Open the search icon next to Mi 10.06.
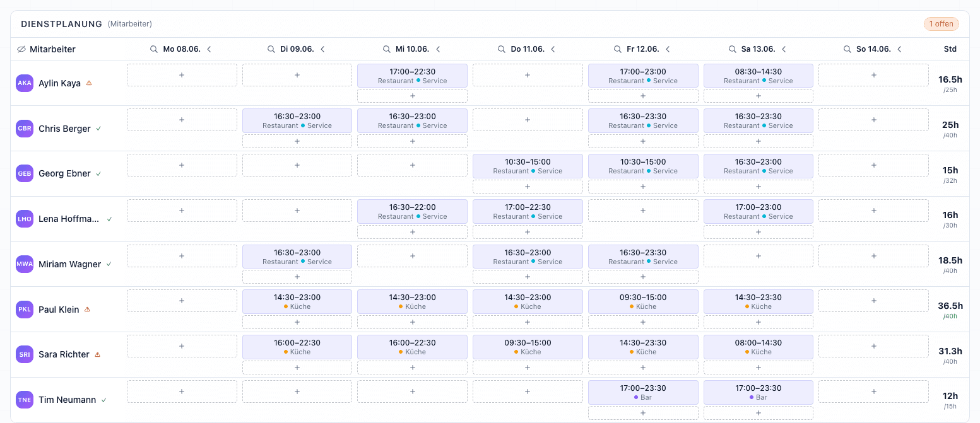 point(386,49)
